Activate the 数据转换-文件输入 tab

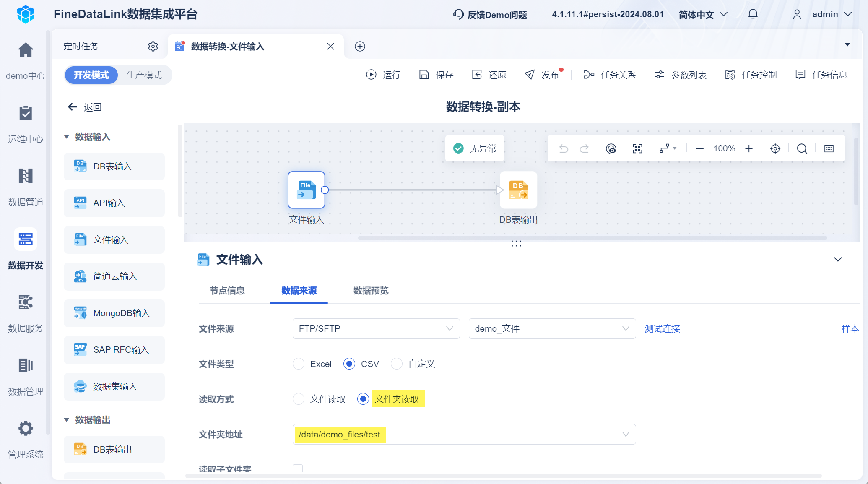(x=228, y=46)
